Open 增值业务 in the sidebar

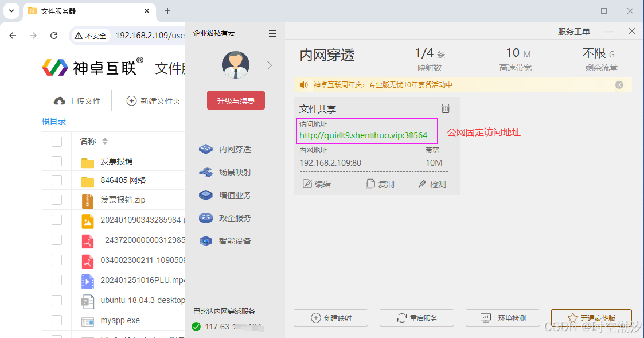pos(235,195)
